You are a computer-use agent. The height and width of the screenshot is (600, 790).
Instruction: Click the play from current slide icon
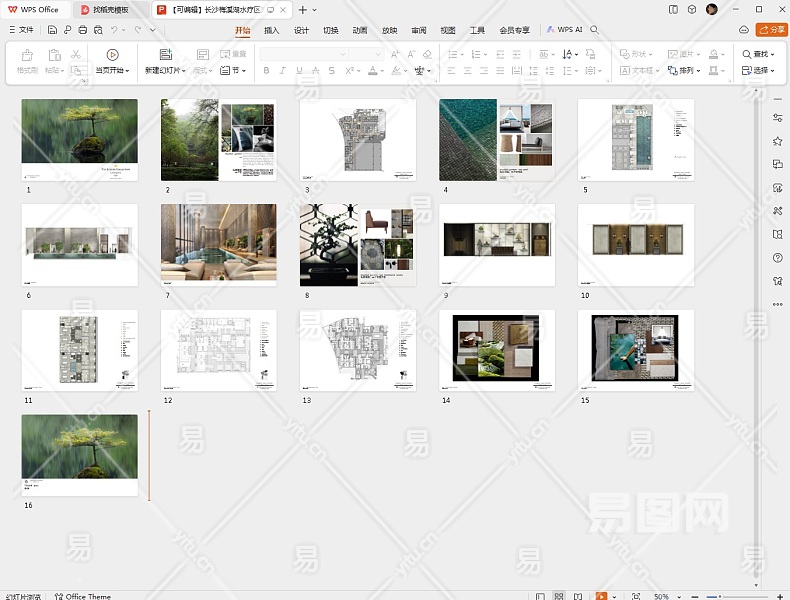pyautogui.click(x=112, y=55)
